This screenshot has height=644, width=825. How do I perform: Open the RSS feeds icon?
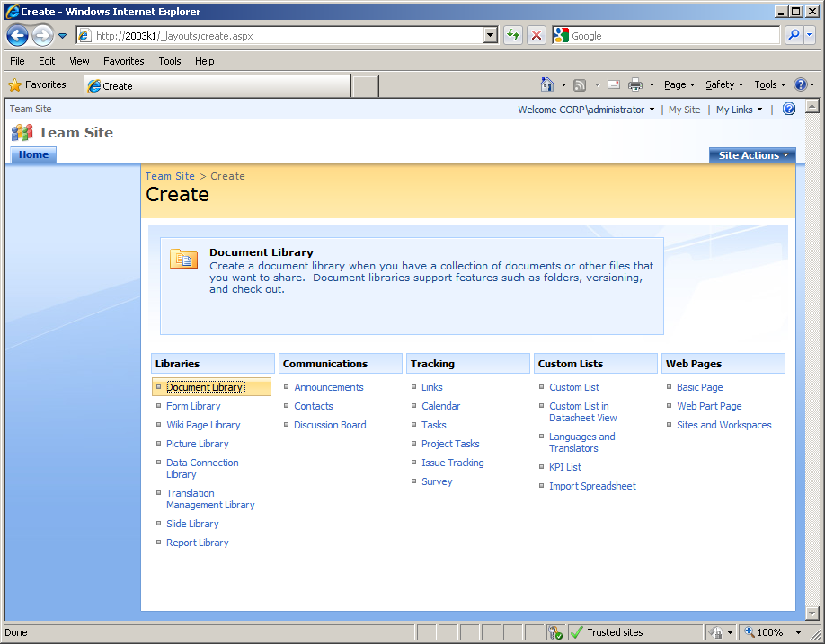tap(580, 84)
